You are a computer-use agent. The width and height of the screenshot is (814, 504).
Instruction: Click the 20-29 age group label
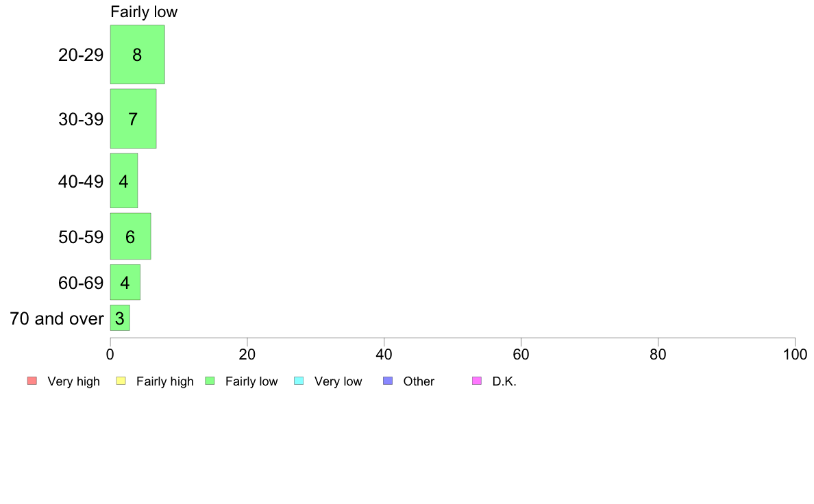[81, 55]
